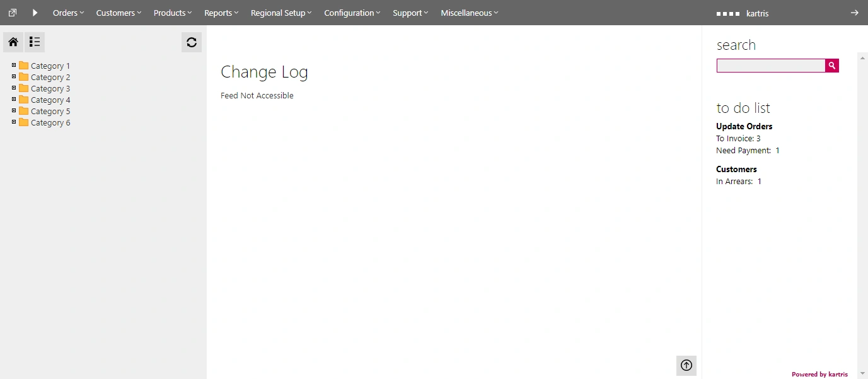Expand the Category 2 node
The height and width of the screenshot is (379, 868).
[14, 76]
